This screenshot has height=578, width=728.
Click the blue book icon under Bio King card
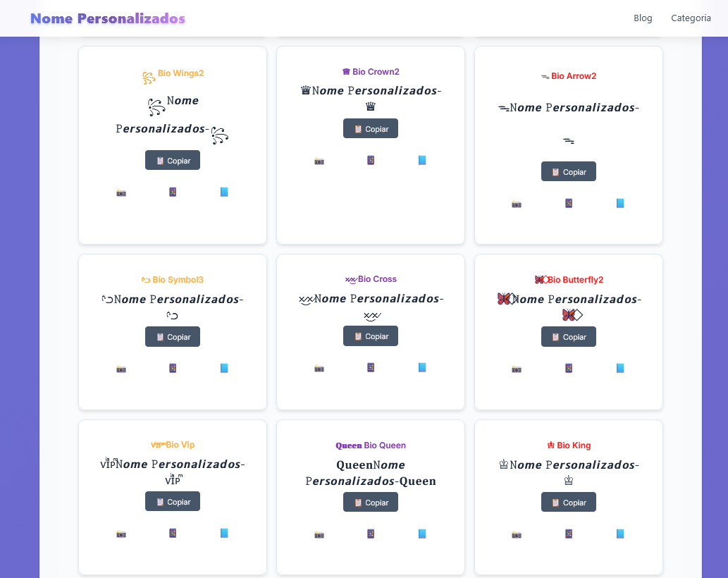pos(619,534)
